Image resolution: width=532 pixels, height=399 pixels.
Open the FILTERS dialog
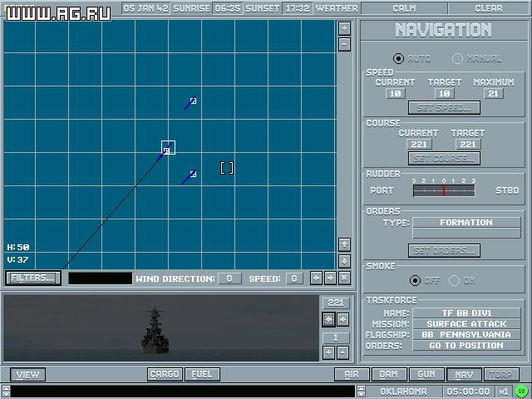pyautogui.click(x=33, y=278)
